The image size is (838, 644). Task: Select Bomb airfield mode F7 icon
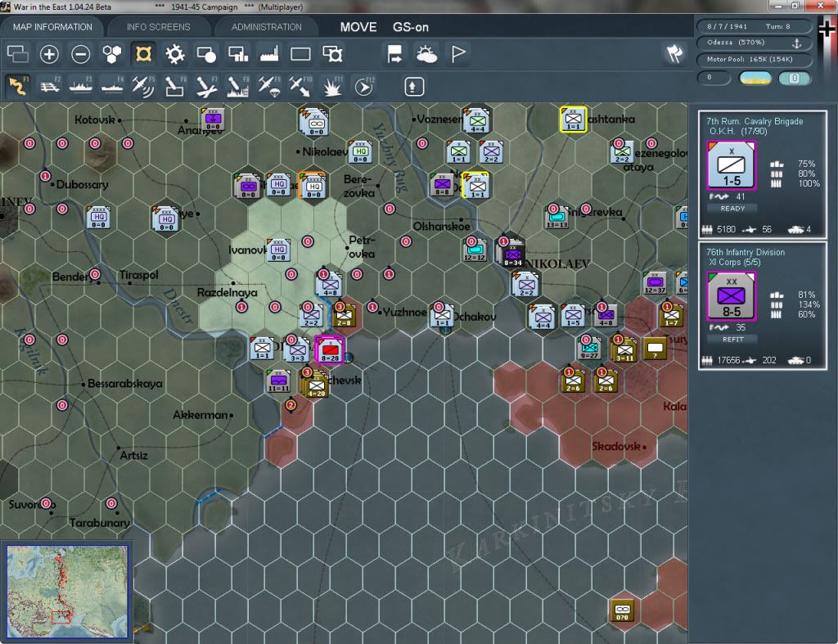coord(206,86)
